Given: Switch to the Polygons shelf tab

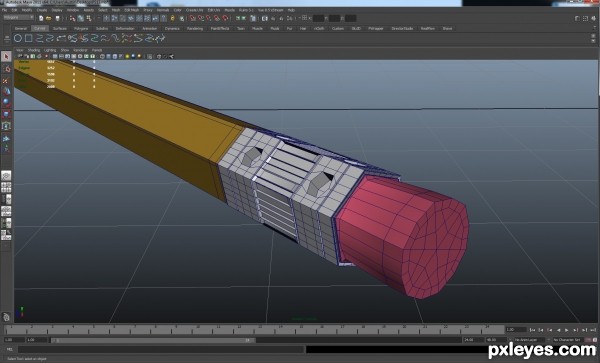Looking at the screenshot, I should (x=81, y=28).
